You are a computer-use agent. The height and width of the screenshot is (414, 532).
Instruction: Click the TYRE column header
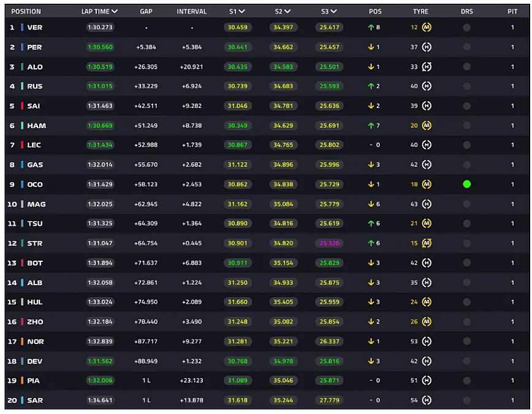click(x=420, y=12)
